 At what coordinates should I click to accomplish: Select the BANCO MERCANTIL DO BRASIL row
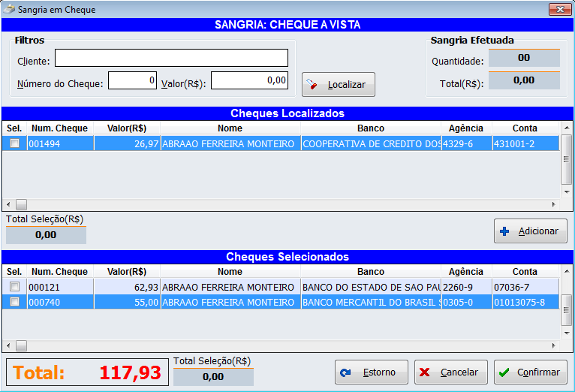(371, 302)
